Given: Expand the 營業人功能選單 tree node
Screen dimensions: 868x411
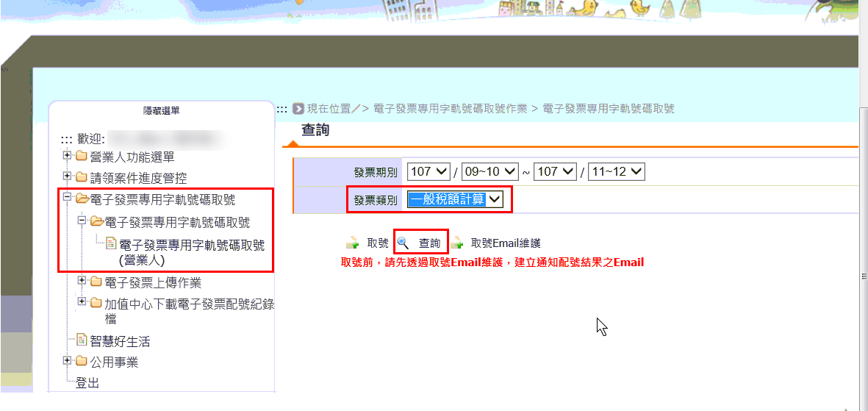Looking at the screenshot, I should 68,155.
